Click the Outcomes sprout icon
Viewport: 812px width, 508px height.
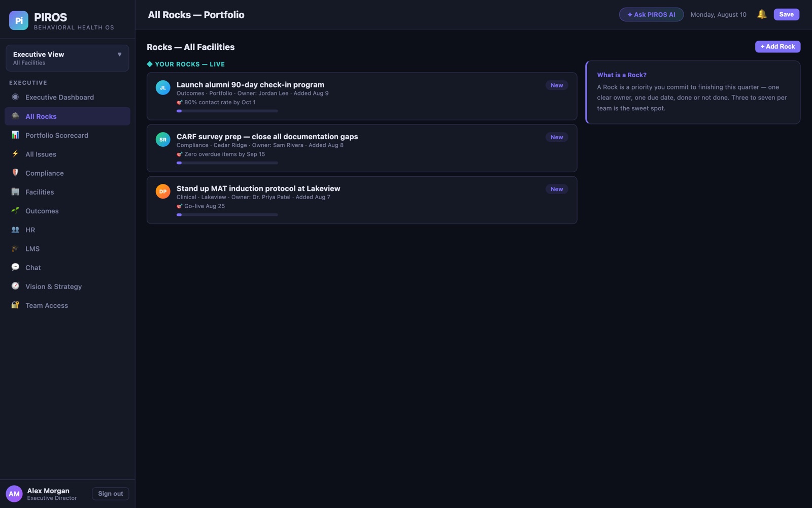coord(15,211)
